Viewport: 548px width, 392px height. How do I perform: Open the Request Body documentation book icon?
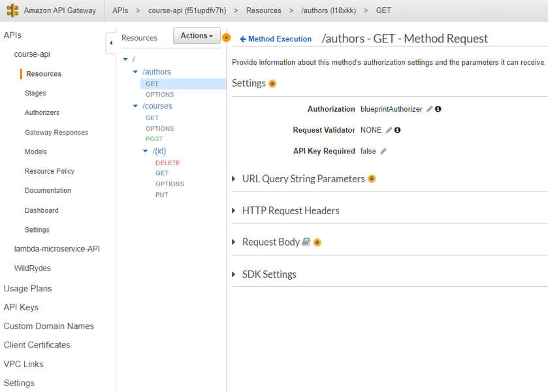click(x=306, y=242)
